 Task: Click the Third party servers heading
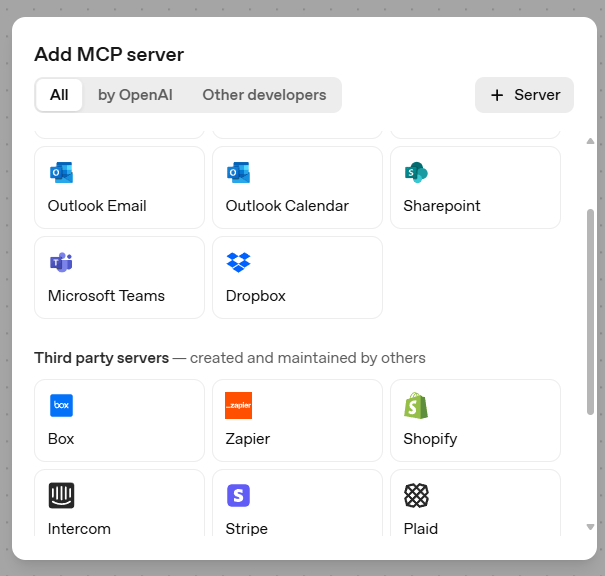101,358
